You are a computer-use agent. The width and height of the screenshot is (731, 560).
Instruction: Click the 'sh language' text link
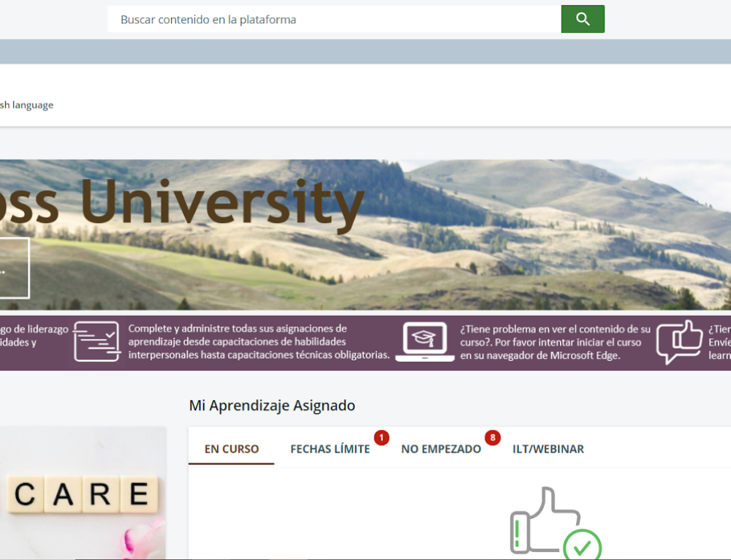pos(26,105)
